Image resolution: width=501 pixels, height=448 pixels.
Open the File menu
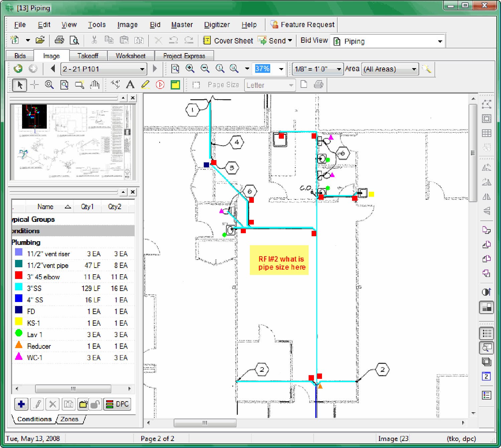coord(20,25)
